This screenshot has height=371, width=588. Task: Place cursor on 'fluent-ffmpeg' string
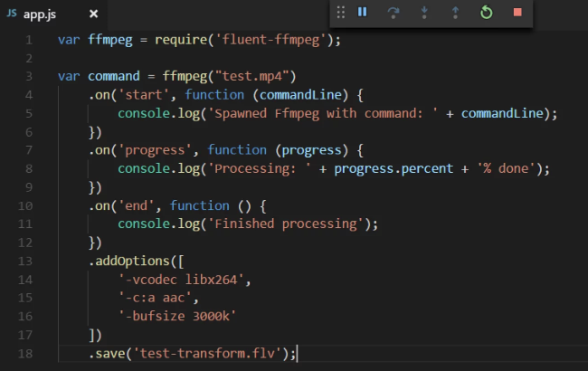point(270,40)
